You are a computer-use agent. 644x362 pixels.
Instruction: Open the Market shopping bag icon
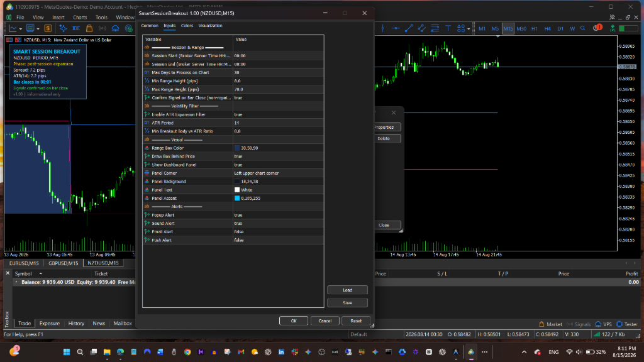point(89,28)
